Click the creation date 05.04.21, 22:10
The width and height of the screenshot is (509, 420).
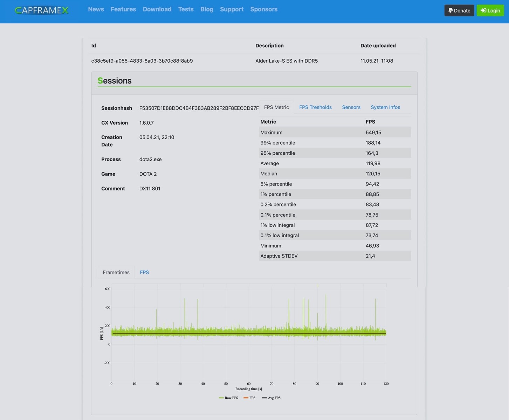click(x=157, y=137)
